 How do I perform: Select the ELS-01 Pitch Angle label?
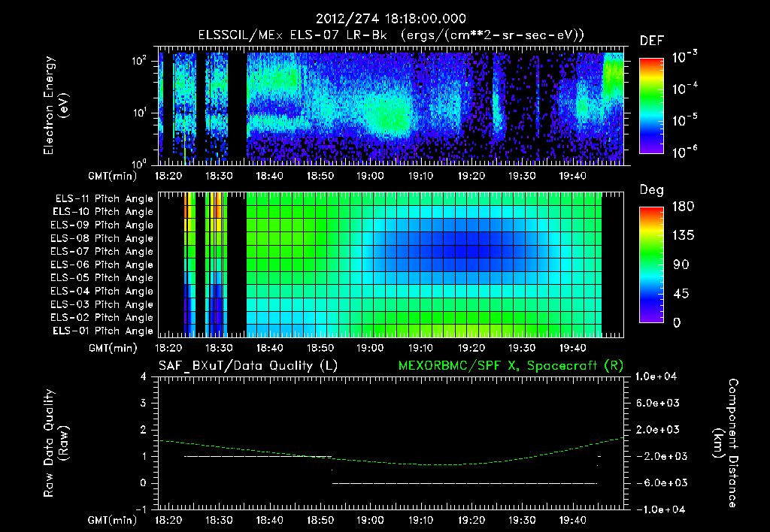(103, 331)
